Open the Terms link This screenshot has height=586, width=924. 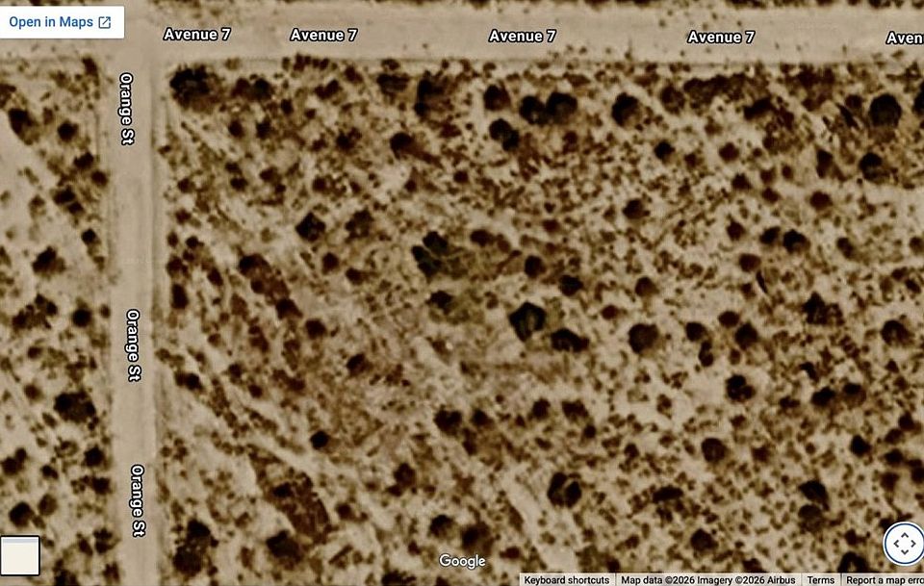coord(820,580)
